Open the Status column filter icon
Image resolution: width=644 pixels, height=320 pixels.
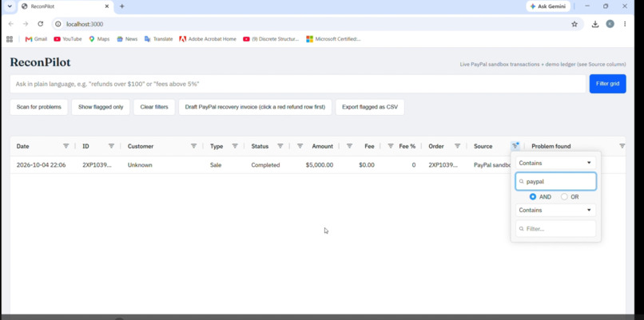coord(280,146)
